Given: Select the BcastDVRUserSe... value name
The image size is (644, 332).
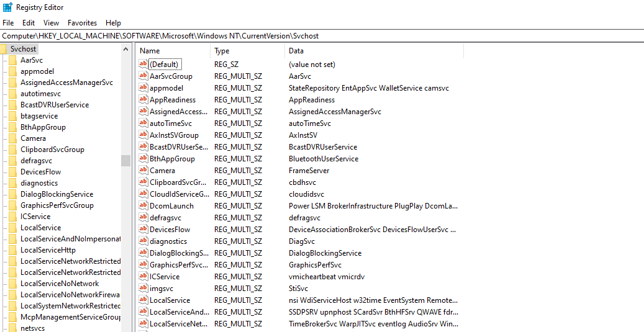Looking at the screenshot, I should tap(179, 147).
